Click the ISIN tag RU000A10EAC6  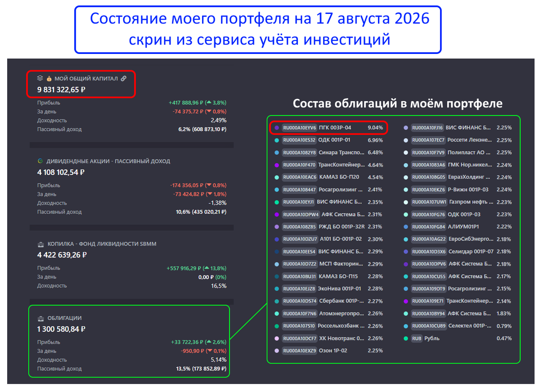pyautogui.click(x=299, y=177)
